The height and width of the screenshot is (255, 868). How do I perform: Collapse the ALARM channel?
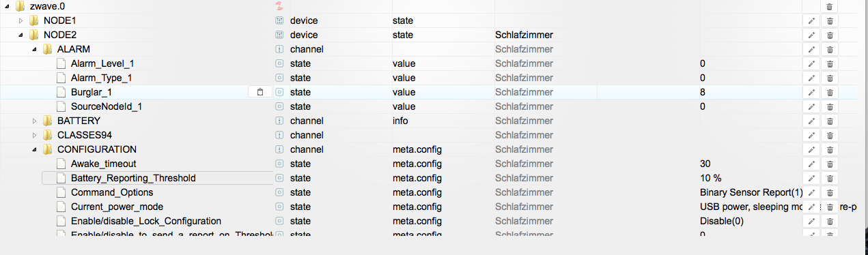(x=34, y=49)
